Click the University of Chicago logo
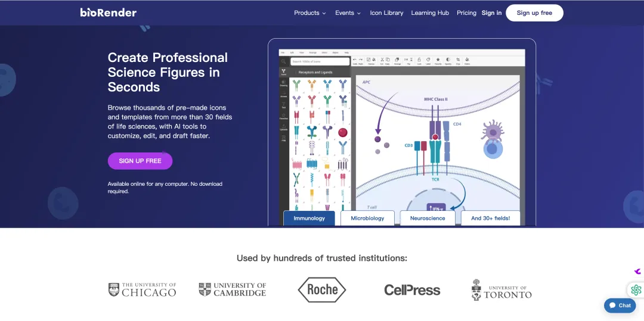Screen dimensions: 644x321 click(142, 289)
